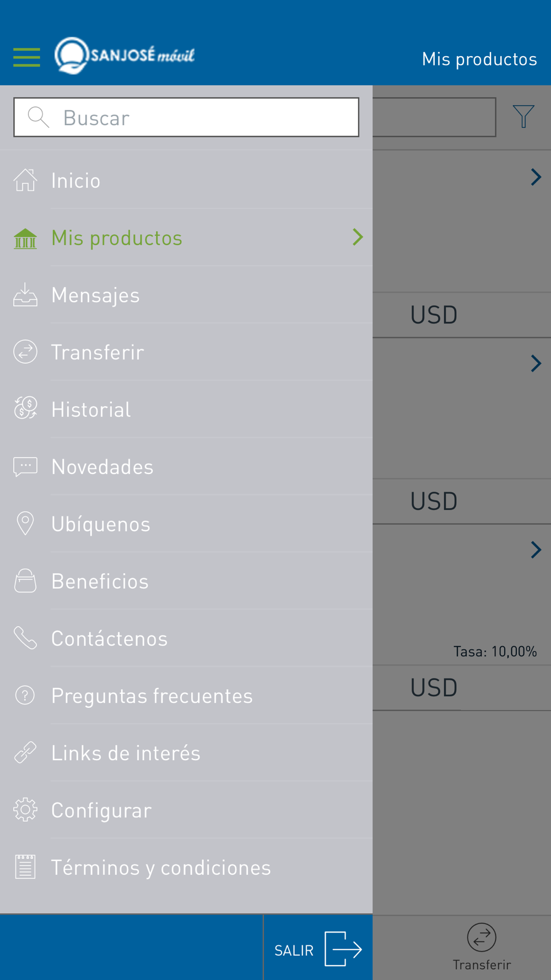
Task: Click the location pin icon for Ubíquenos
Action: (25, 523)
